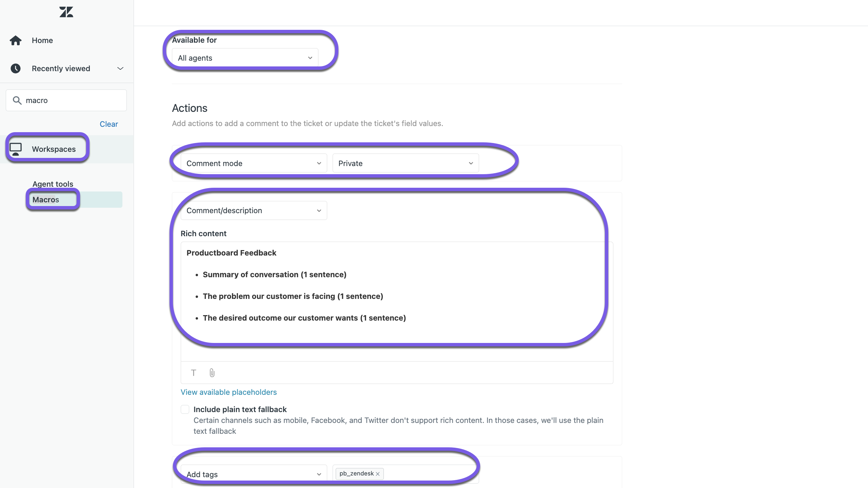Screen dimensions: 868x488
Task: Remove the pb_zendesk tag
Action: click(378, 474)
